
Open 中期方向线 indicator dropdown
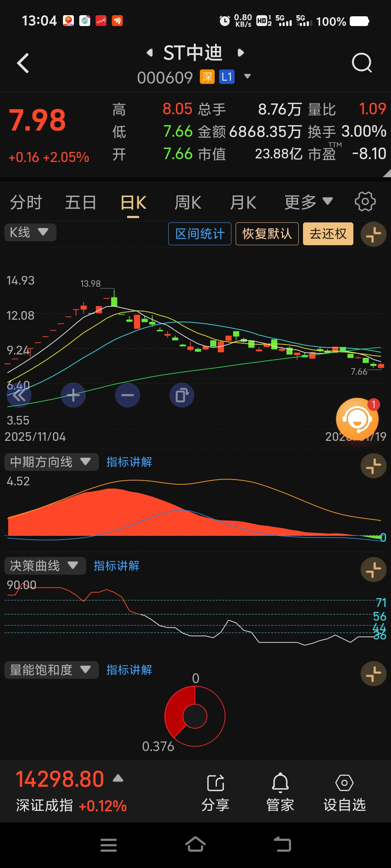51,462
